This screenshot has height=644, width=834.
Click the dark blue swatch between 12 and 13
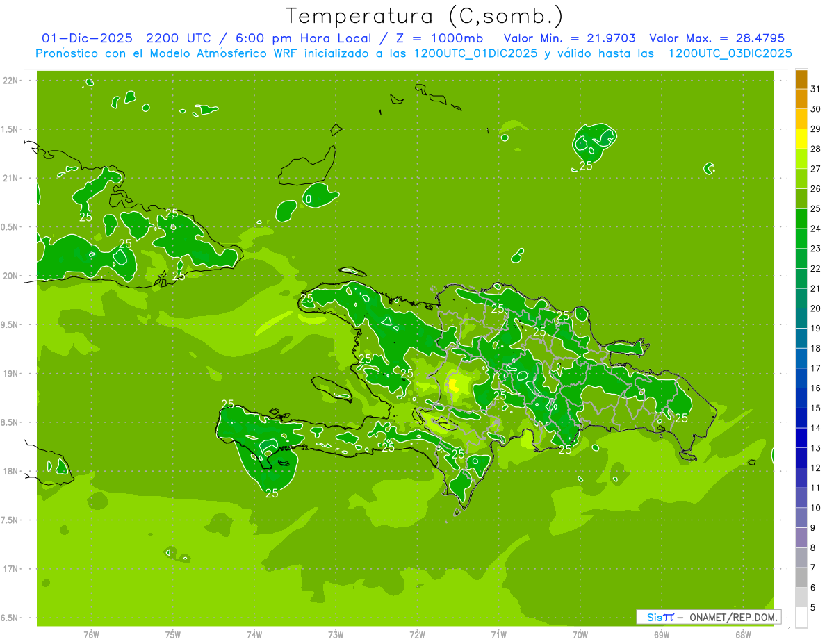[x=801, y=458]
